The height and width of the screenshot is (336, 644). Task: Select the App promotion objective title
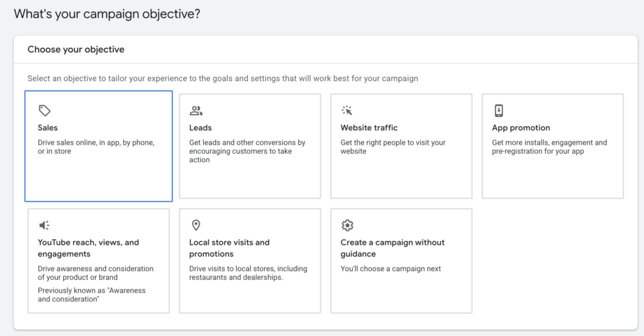(x=521, y=128)
